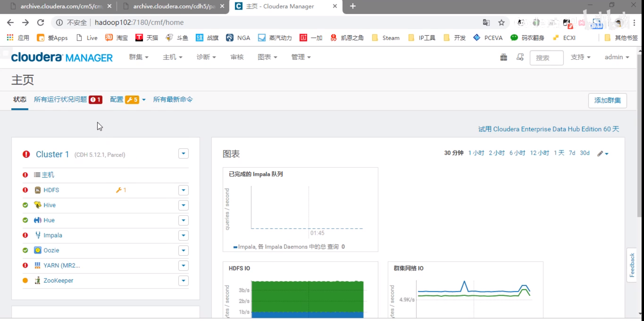Open the 管理 menu

[301, 57]
